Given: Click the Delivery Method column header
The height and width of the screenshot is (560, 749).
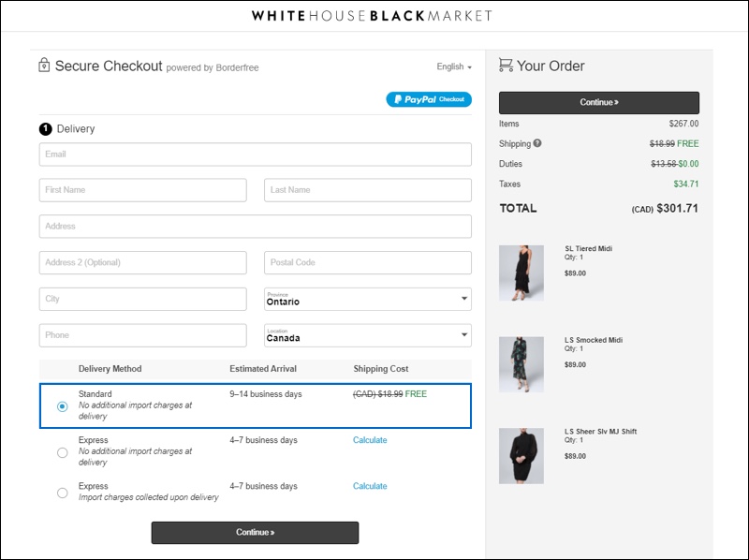Looking at the screenshot, I should [110, 368].
